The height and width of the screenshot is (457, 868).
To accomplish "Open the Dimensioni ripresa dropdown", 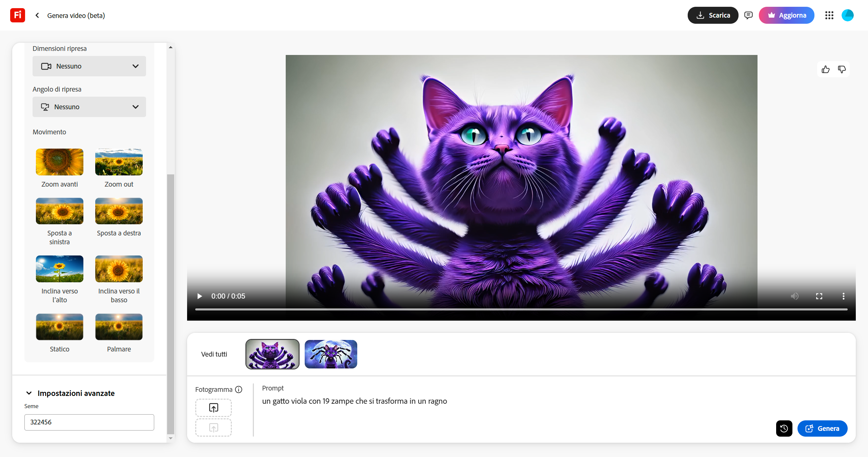I will point(89,66).
